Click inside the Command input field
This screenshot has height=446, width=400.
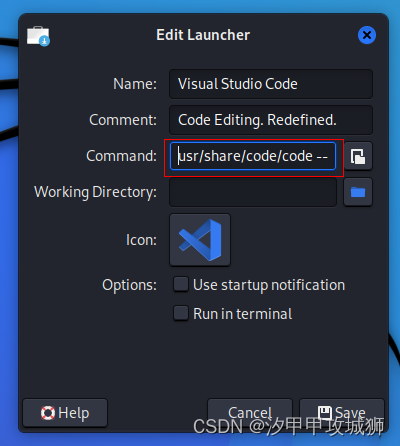coord(253,156)
